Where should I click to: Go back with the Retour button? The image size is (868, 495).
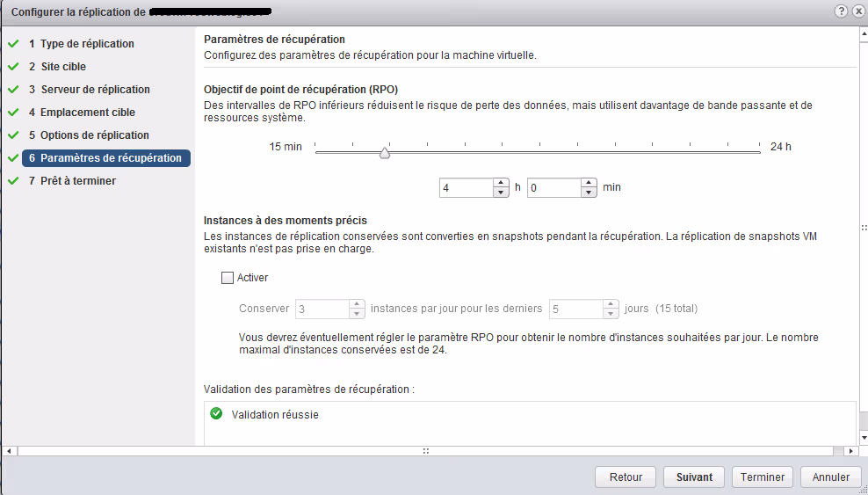[x=626, y=477]
